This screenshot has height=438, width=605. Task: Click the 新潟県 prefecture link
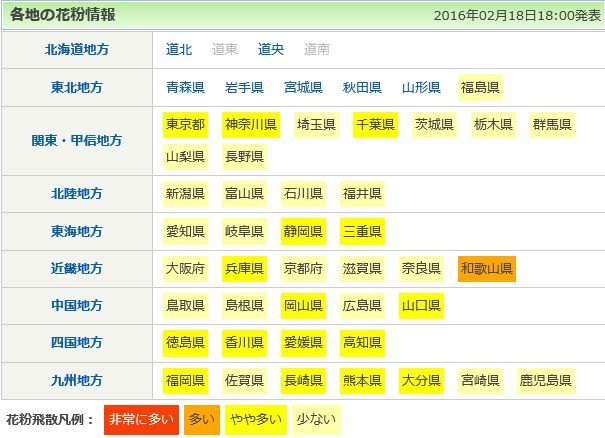coord(185,193)
